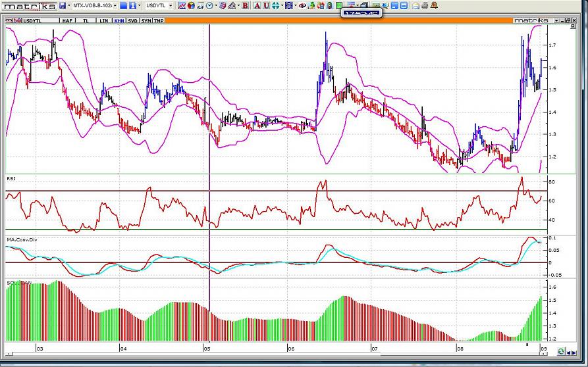588x367 pixels.
Task: Click the blue floppy disk save icon
Action: tap(62, 5)
